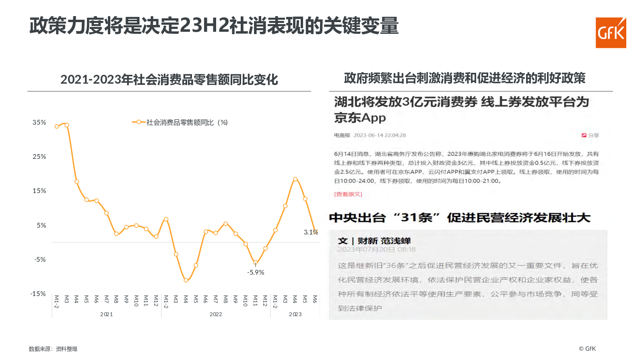Screen dimensions: 644x362
Task: Select the -15% label on the y-axis
Action: (x=38, y=294)
